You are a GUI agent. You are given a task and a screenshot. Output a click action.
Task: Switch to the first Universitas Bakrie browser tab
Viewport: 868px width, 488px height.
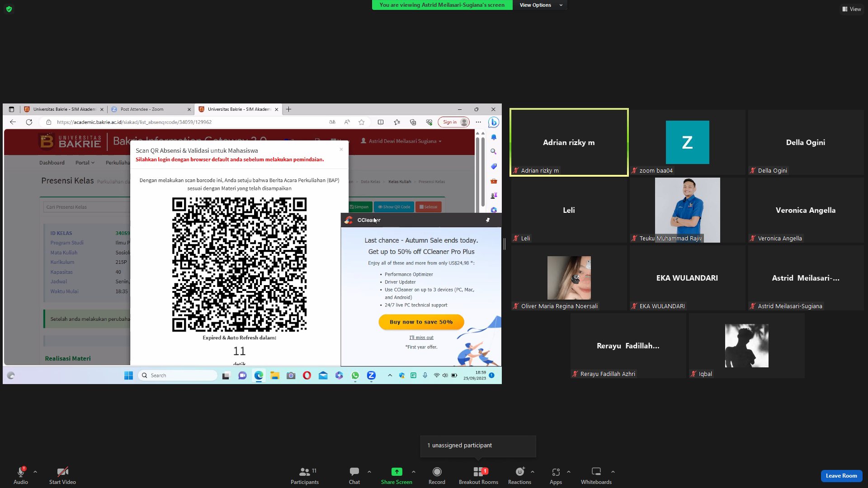[63, 109]
